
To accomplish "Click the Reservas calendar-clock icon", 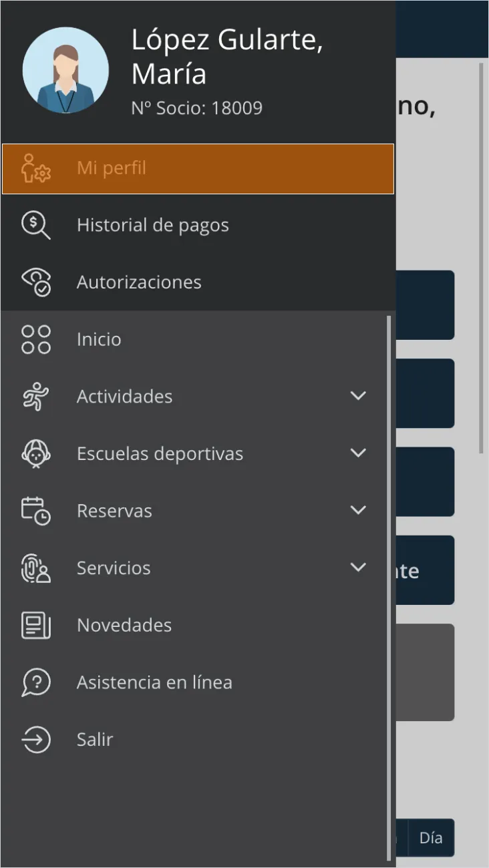I will click(36, 511).
